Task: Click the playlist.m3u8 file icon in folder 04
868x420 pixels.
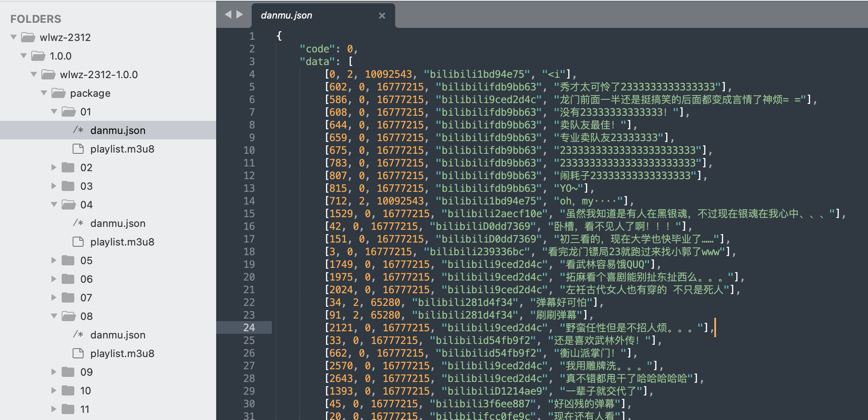Action: [78, 242]
